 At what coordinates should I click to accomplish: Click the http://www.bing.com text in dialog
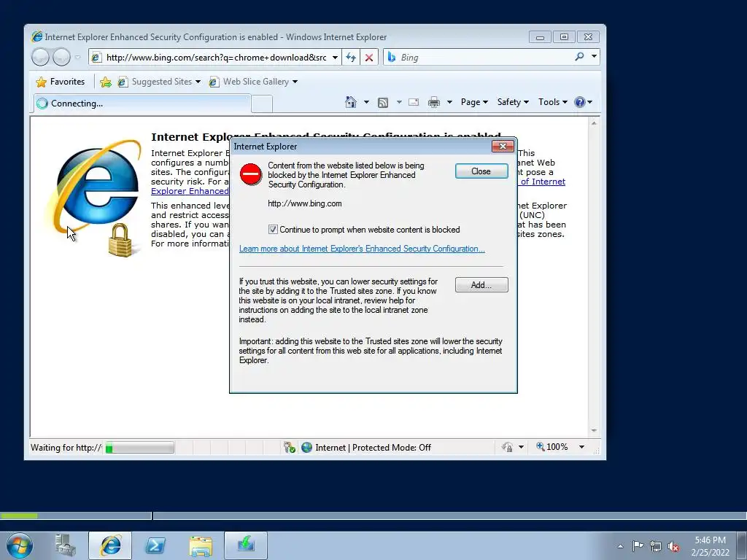(x=305, y=203)
